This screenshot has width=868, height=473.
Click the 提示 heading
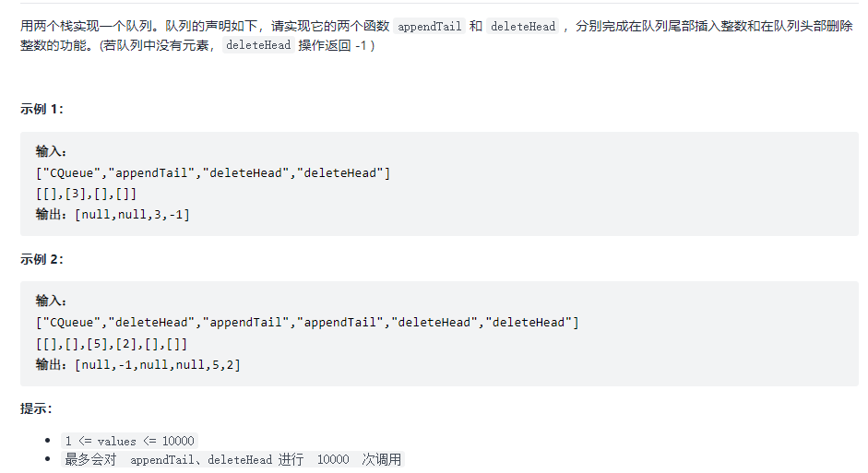[37, 408]
